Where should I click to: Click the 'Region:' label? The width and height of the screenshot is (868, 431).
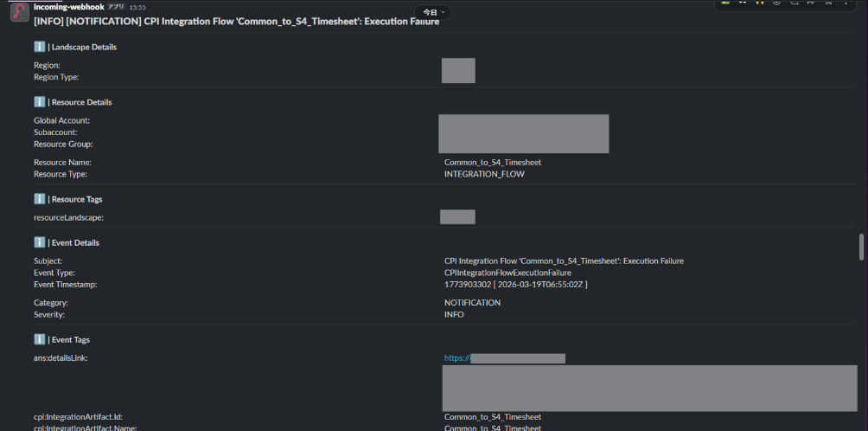47,66
